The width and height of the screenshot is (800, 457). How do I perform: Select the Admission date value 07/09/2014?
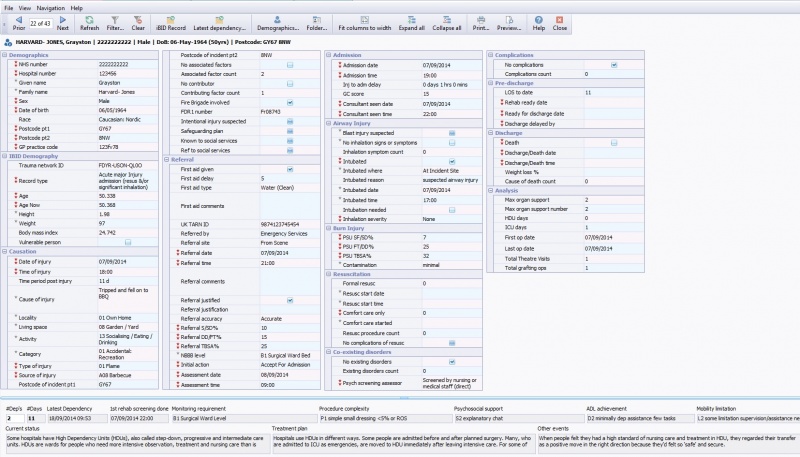tap(452, 65)
